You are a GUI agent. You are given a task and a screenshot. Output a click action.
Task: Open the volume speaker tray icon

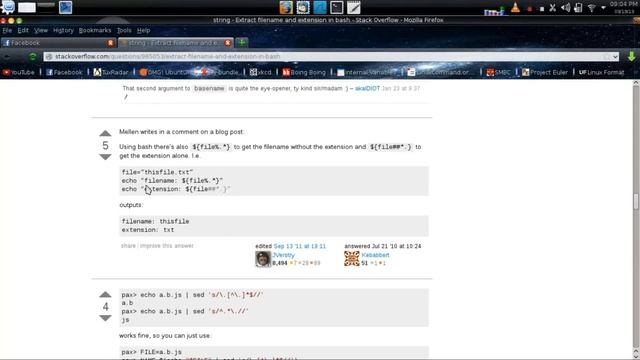(x=565, y=8)
